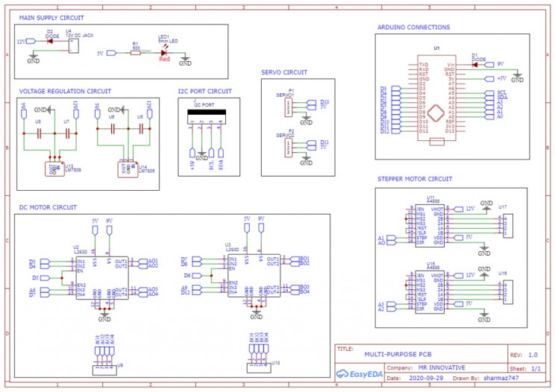Select the SDA port in I2C port circuit
Image resolution: width=555 pixels, height=392 pixels.
pos(221,153)
